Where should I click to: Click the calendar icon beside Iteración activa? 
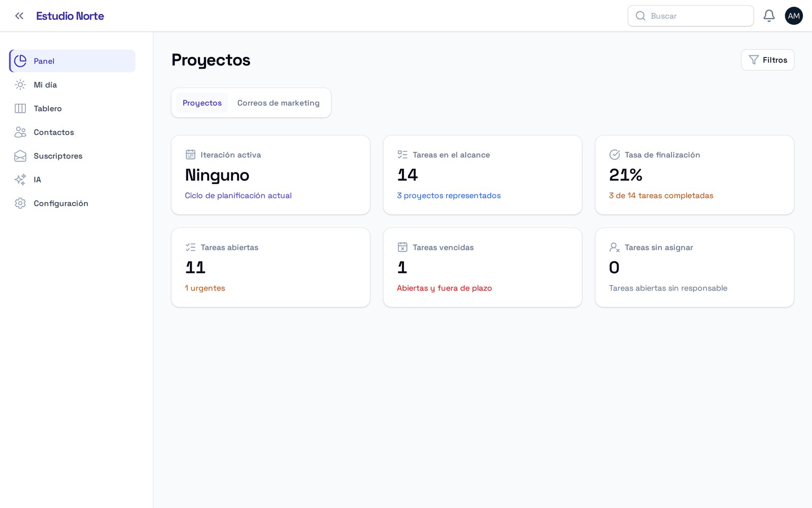coord(190,154)
